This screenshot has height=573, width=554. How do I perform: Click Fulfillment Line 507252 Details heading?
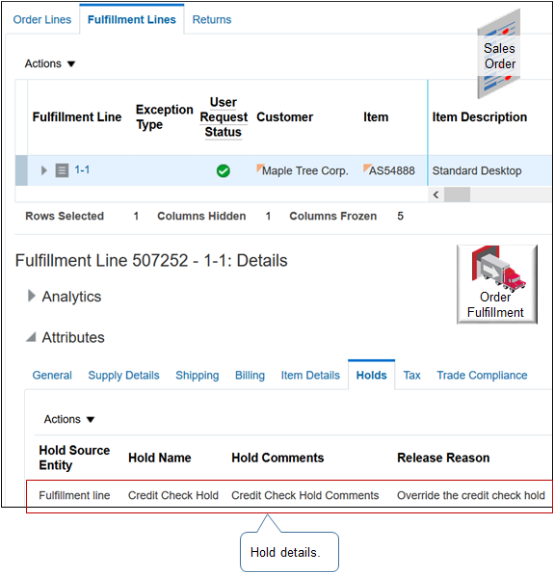[151, 261]
